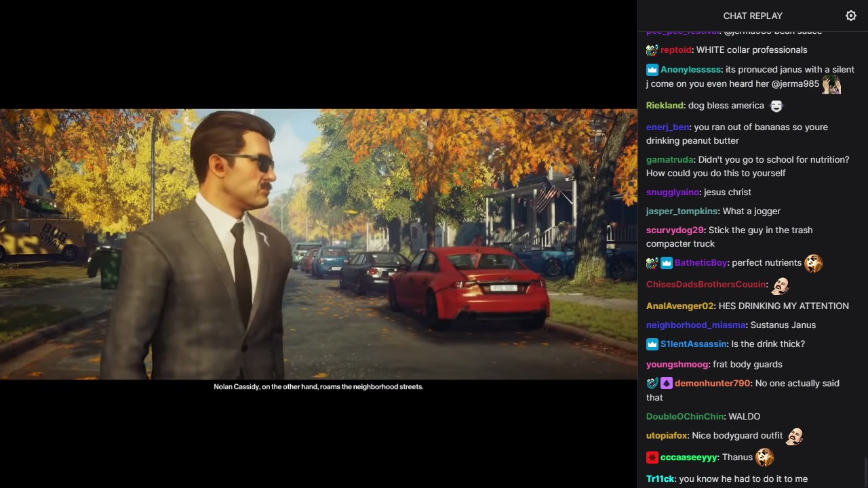Open Riekland's user card
Image resolution: width=868 pixels, height=488 pixels.
click(665, 106)
